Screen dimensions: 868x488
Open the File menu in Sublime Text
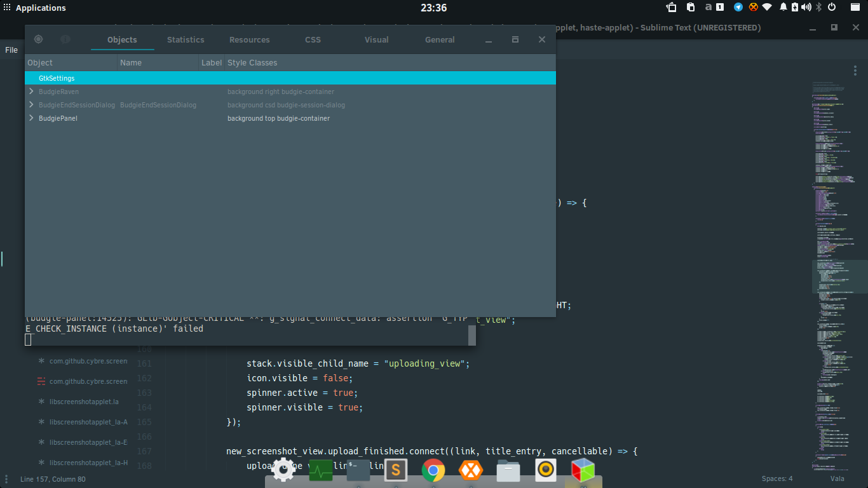pos(11,50)
